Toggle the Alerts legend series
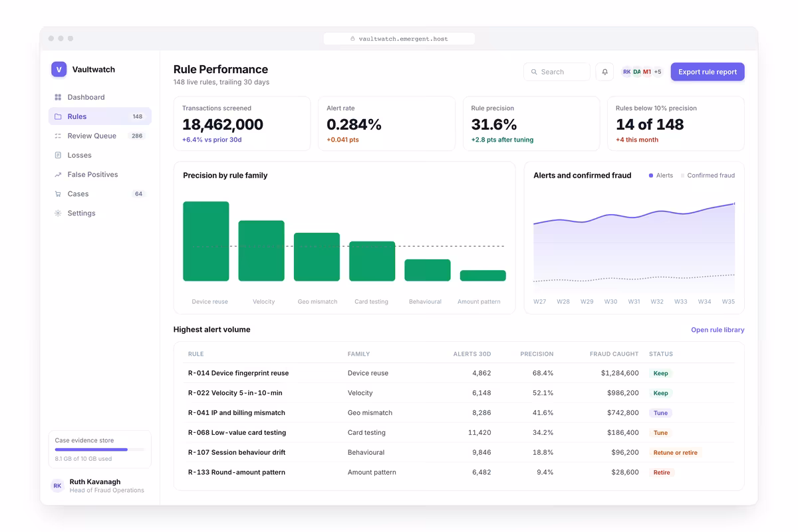 661,176
